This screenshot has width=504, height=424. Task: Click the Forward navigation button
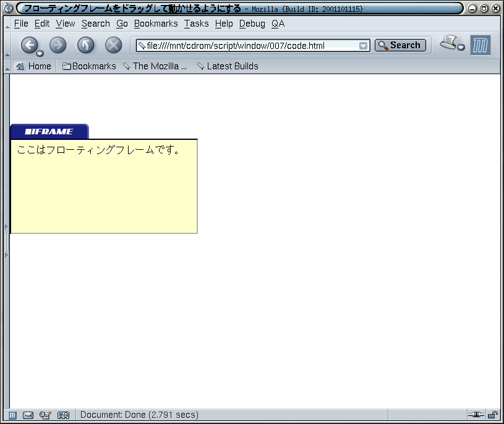coord(58,45)
